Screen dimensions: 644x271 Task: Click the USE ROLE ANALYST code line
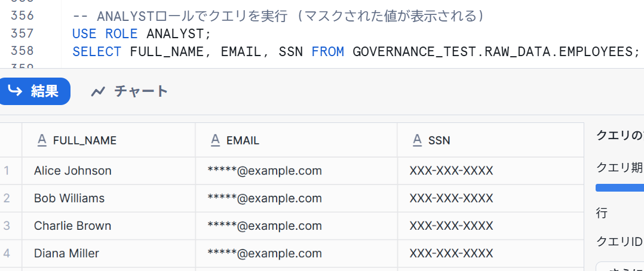(x=141, y=33)
